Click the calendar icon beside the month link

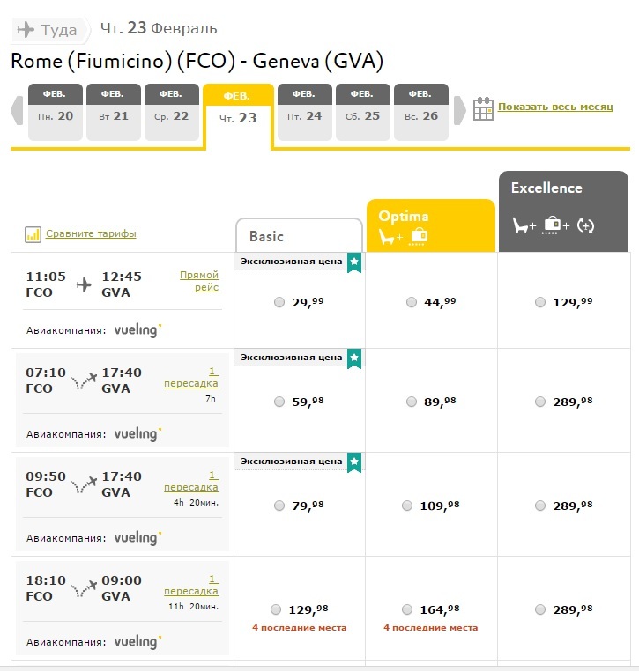pos(483,107)
